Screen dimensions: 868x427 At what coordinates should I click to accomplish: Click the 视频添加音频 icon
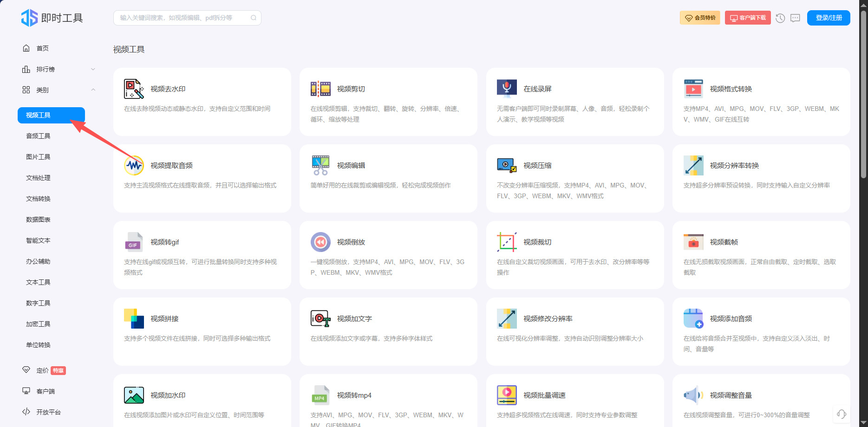[x=693, y=318]
